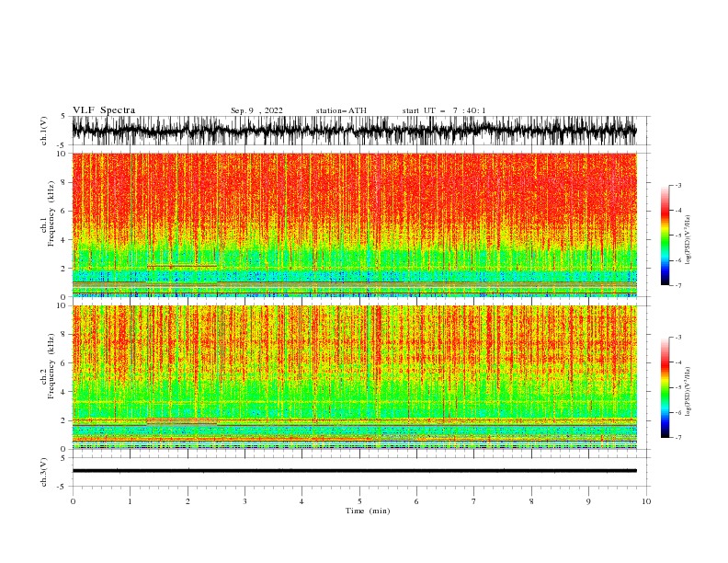Click the ch.1 "Frequency (kHz)" axis label
The height and width of the screenshot is (563, 728).
(x=51, y=213)
